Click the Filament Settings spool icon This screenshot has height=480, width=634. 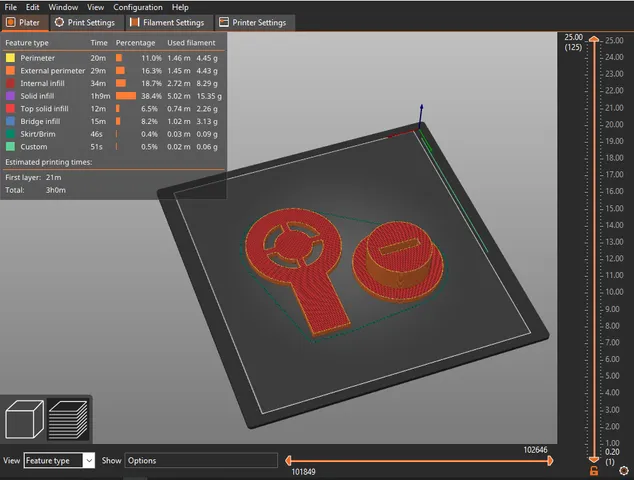pos(135,22)
